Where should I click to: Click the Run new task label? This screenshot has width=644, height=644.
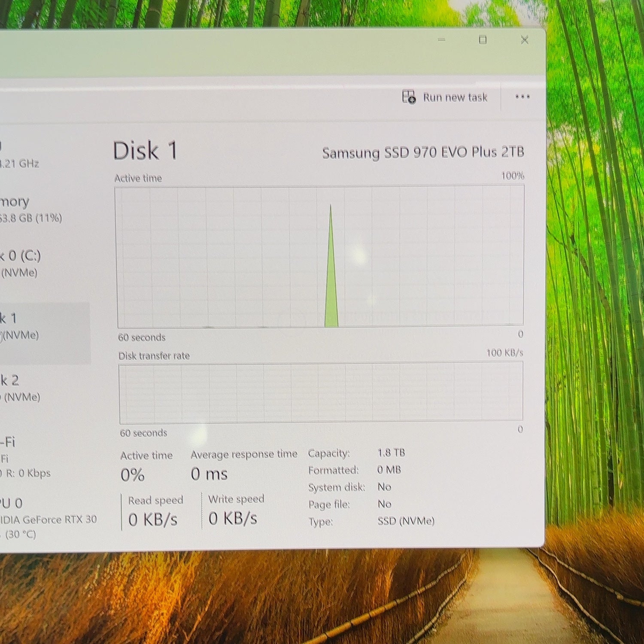455,97
